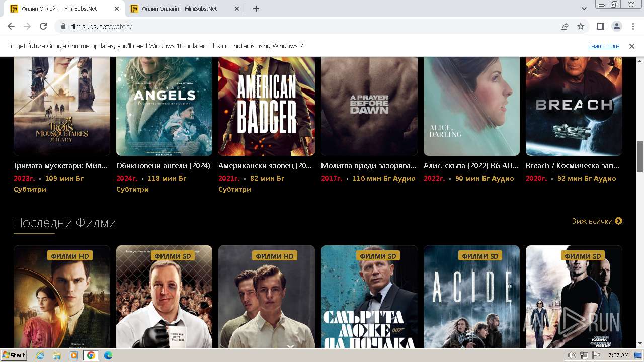Image resolution: width=644 pixels, height=362 pixels.
Task: Click the address bar URL field
Action: (312, 26)
